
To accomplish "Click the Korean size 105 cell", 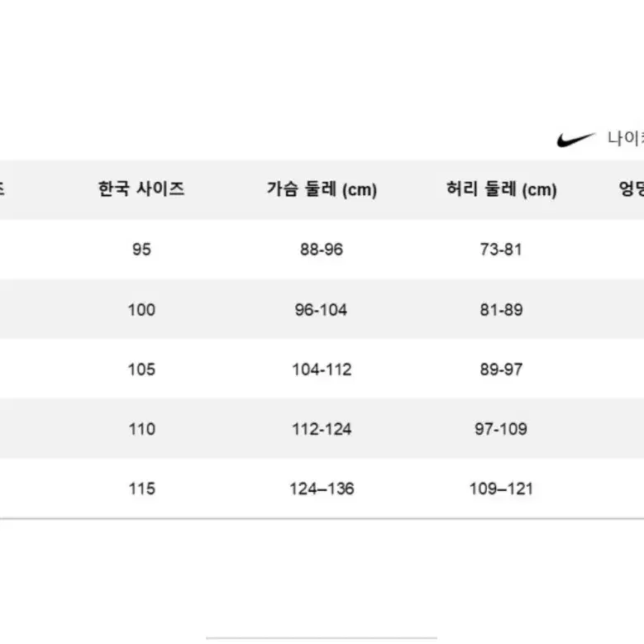I will point(141,370).
